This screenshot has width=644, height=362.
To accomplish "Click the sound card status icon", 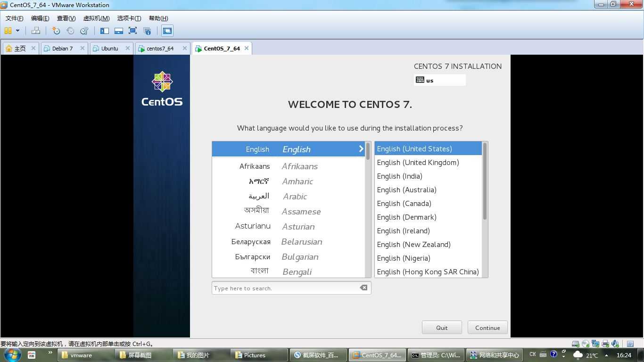I will coord(615,344).
